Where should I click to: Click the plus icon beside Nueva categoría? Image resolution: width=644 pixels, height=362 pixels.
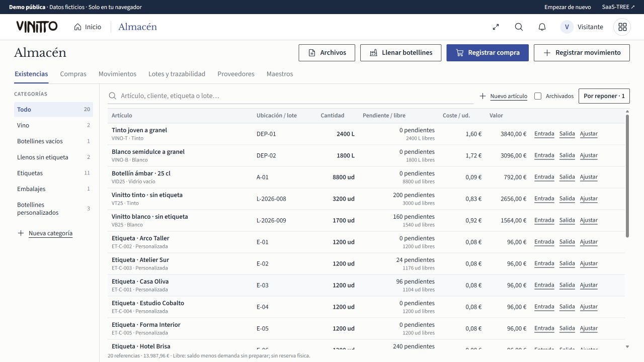(21, 233)
